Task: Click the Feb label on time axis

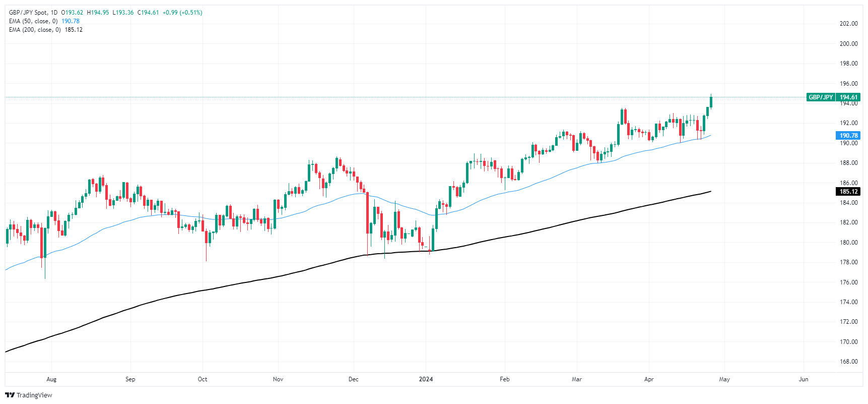Action: pos(505,379)
